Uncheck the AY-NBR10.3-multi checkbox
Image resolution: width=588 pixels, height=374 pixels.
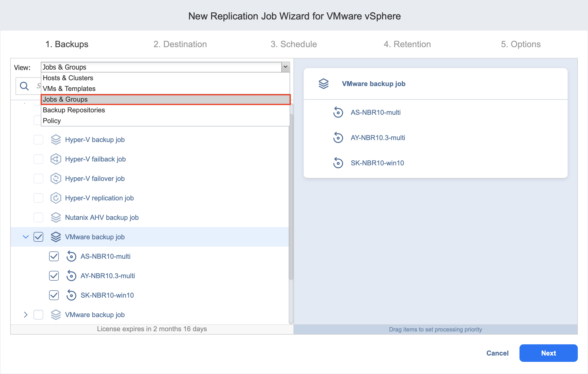point(54,276)
